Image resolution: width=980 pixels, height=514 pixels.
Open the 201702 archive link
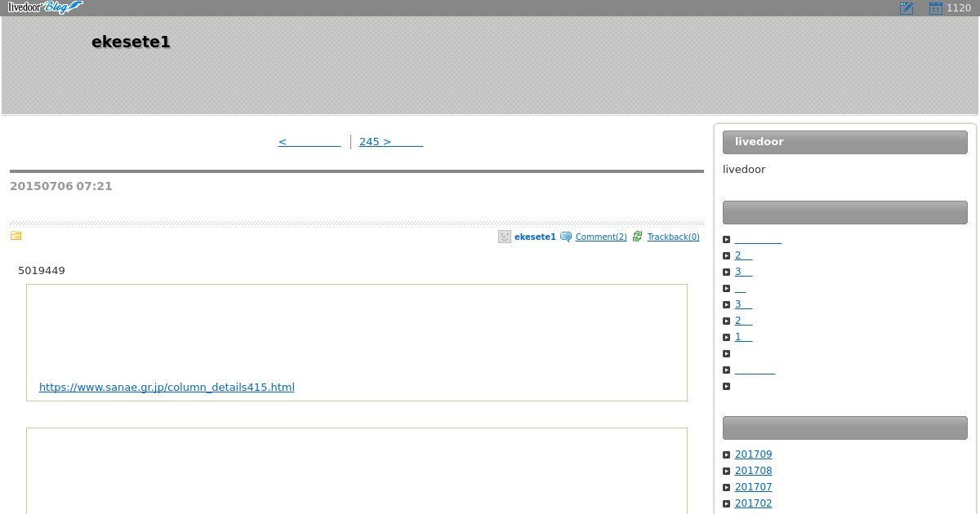753,503
